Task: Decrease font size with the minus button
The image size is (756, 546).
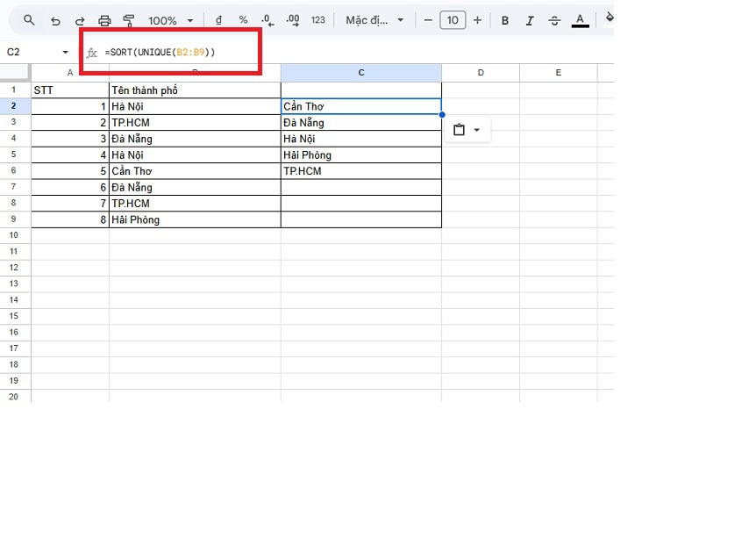Action: pos(428,19)
